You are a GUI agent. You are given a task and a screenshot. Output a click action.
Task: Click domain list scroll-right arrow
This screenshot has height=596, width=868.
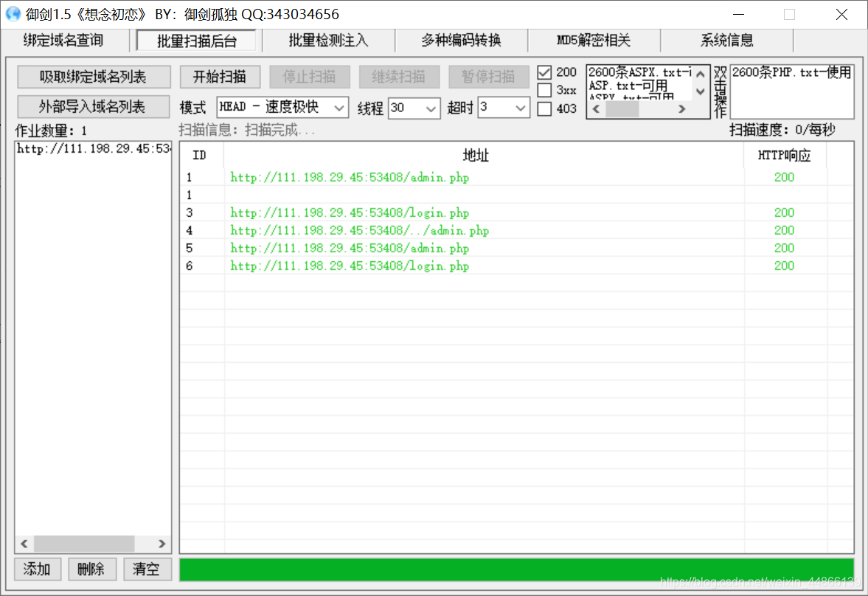[162, 544]
